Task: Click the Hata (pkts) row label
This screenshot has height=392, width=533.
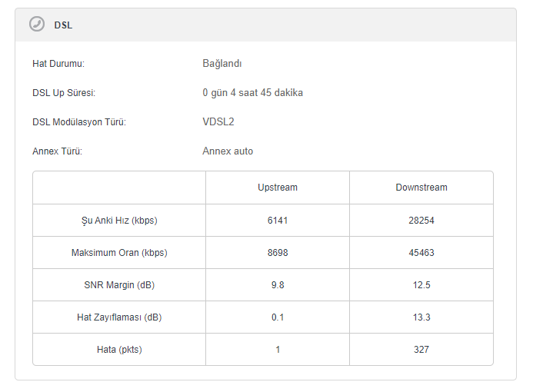Action: [x=119, y=350]
